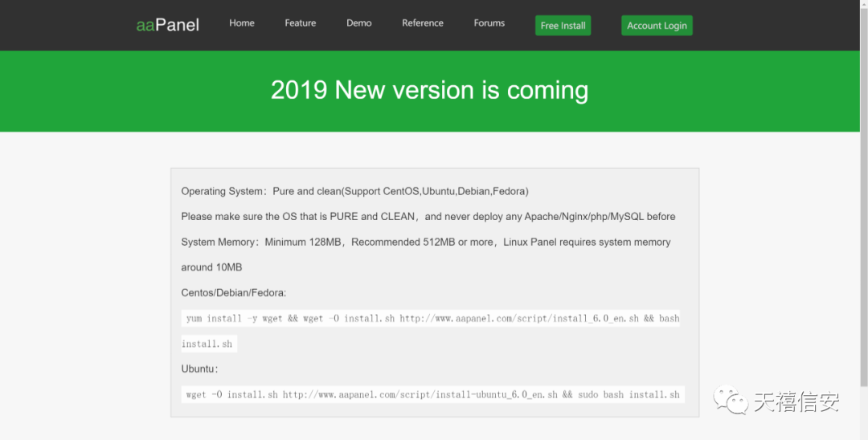Screen dimensions: 868x440
Task: Visit the Forums page
Action: click(489, 23)
